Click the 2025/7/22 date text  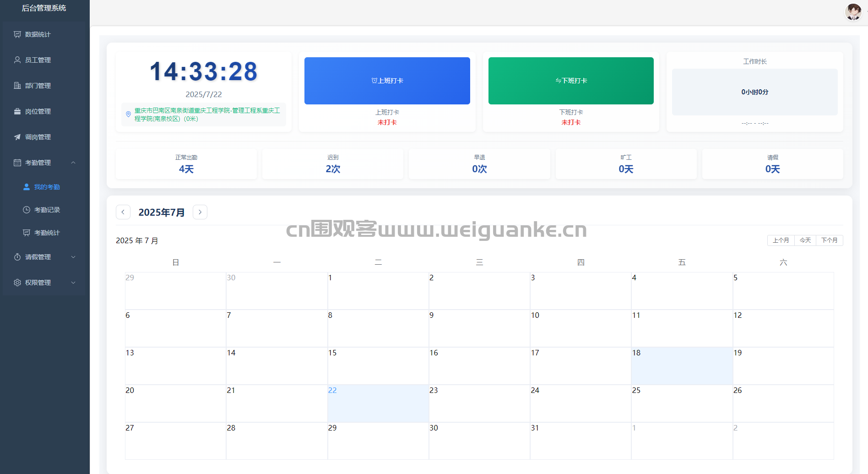click(204, 94)
